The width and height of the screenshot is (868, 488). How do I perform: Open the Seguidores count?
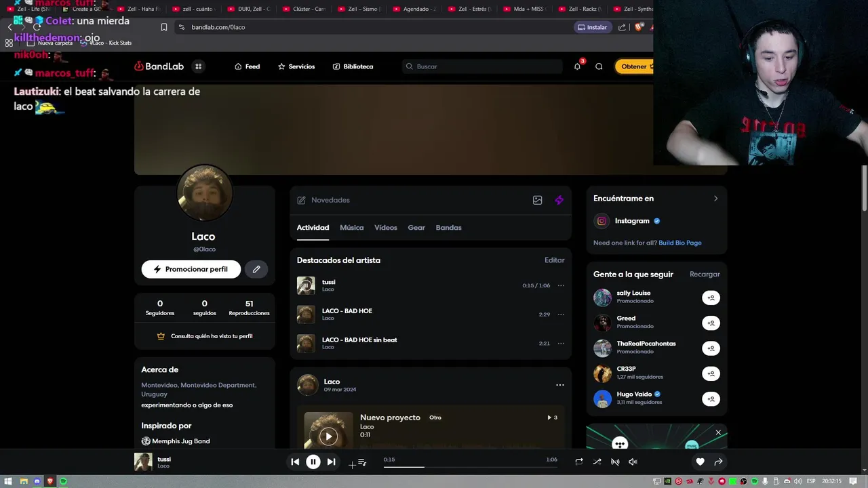(160, 308)
